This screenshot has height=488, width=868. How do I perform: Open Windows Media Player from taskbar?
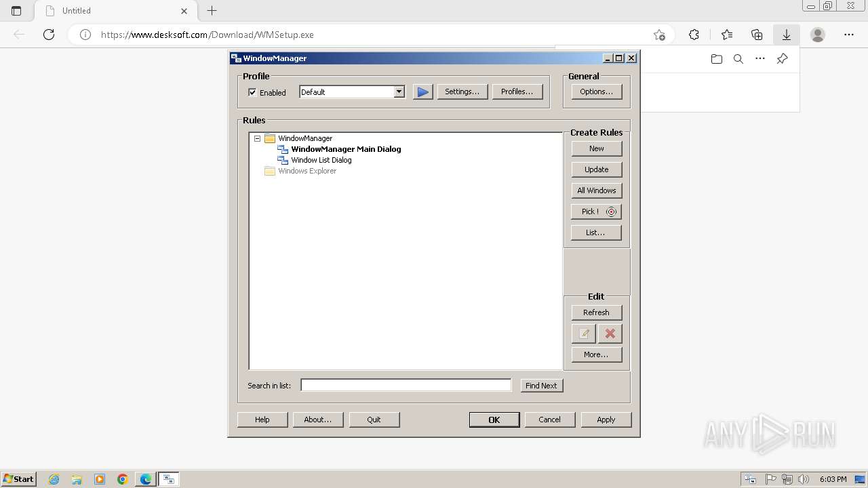[100, 479]
